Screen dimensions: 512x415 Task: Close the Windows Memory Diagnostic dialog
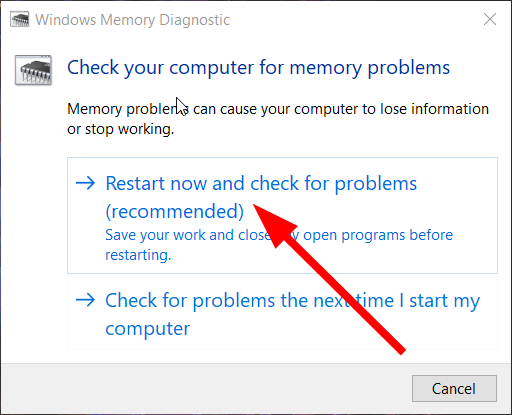(490, 19)
